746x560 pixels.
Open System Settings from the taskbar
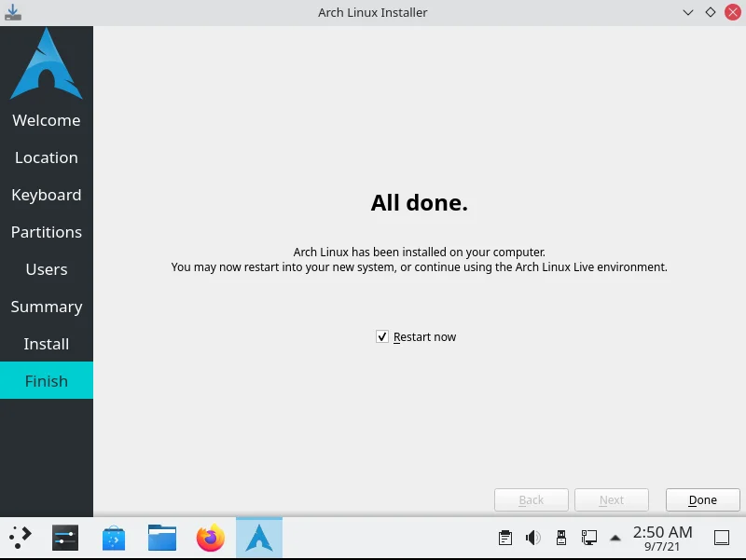tap(65, 538)
